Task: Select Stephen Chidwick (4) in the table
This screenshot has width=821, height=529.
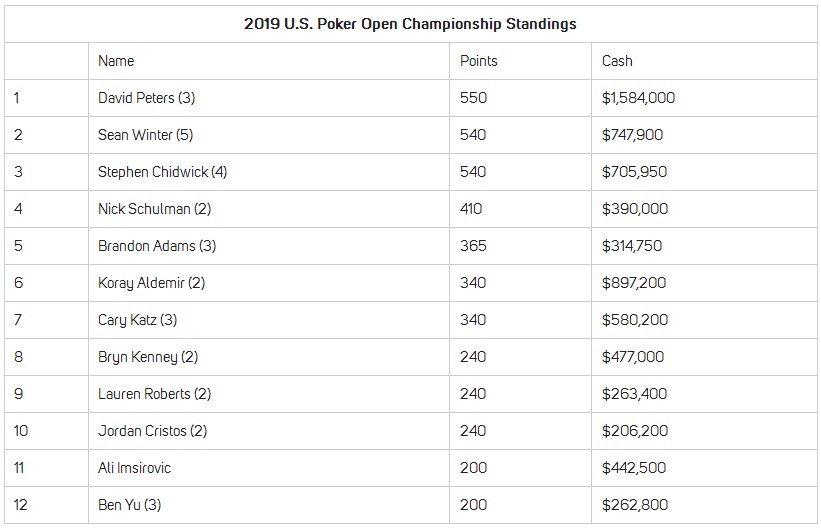Action: click(x=162, y=172)
